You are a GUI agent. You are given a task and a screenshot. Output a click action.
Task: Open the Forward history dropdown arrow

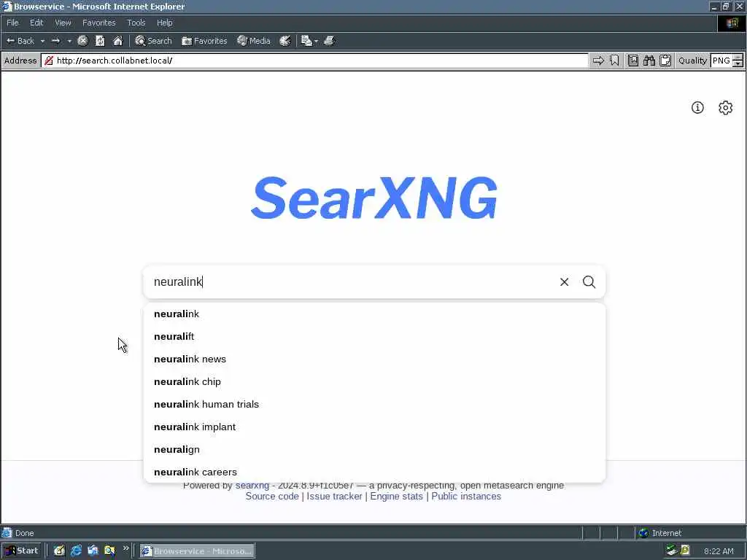point(69,41)
